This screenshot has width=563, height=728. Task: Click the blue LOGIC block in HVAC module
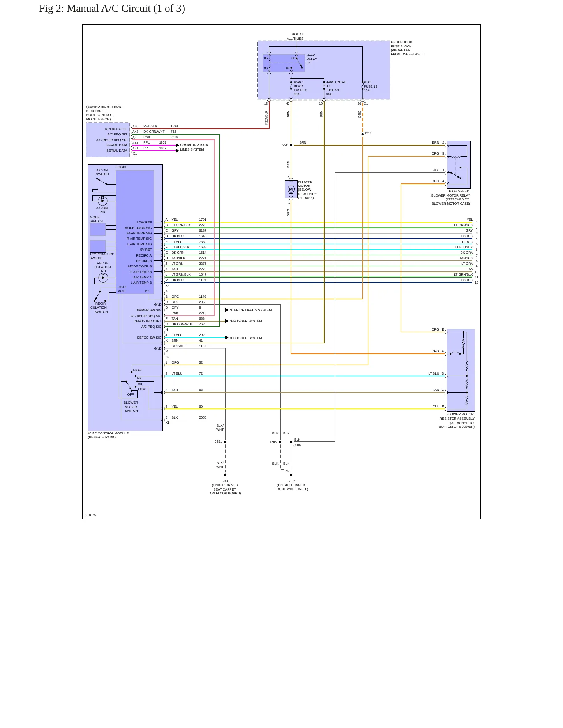coord(135,232)
